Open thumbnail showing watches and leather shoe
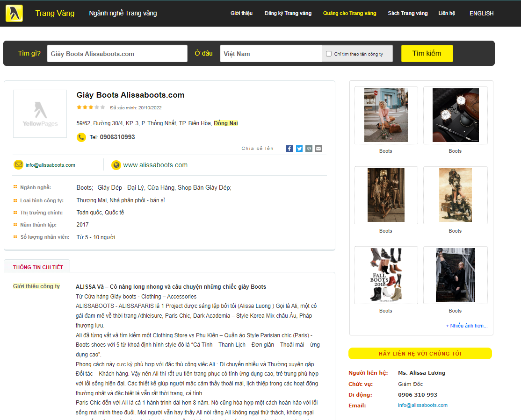This screenshot has width=521, height=420. point(456,115)
